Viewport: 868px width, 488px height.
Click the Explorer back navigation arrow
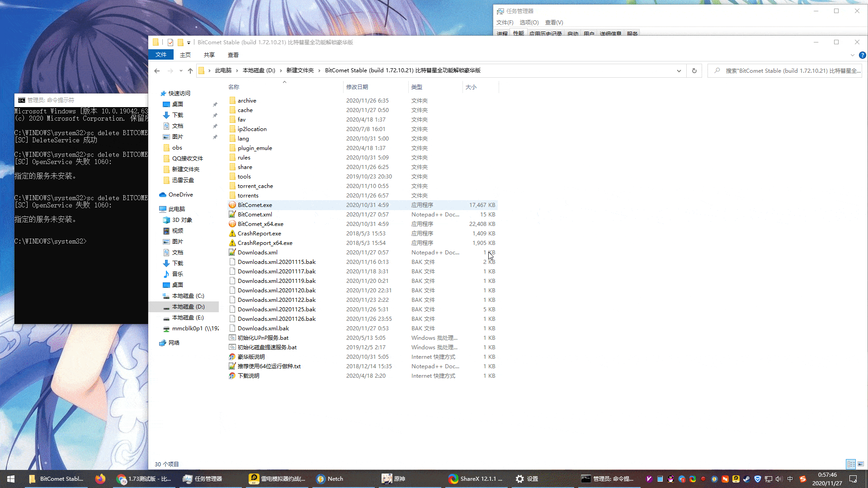pos(157,70)
